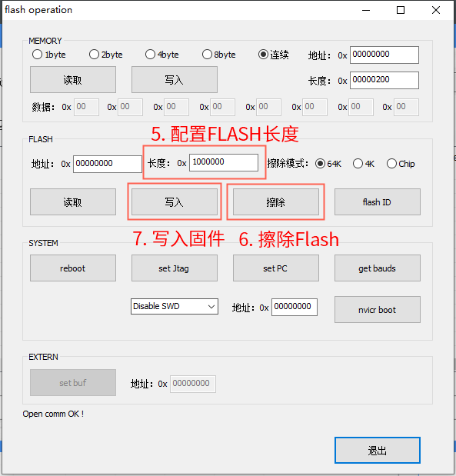Viewport: 456px width, 476px height.
Task: Click the Open comm OK ! status text
Action: pos(53,414)
